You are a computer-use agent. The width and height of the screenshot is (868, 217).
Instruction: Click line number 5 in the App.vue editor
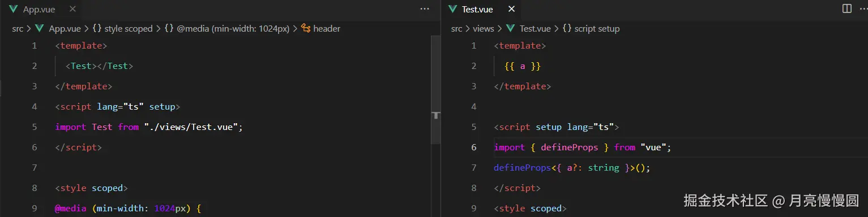35,127
